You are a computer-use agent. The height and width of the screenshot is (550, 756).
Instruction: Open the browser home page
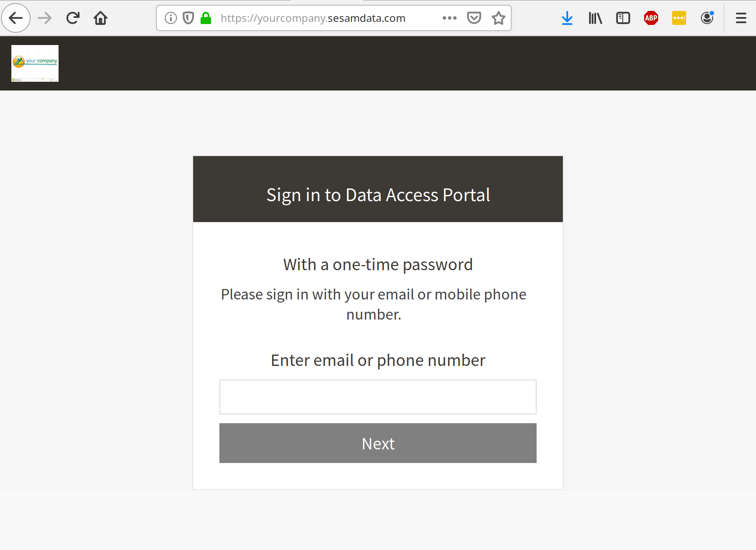coord(101,18)
